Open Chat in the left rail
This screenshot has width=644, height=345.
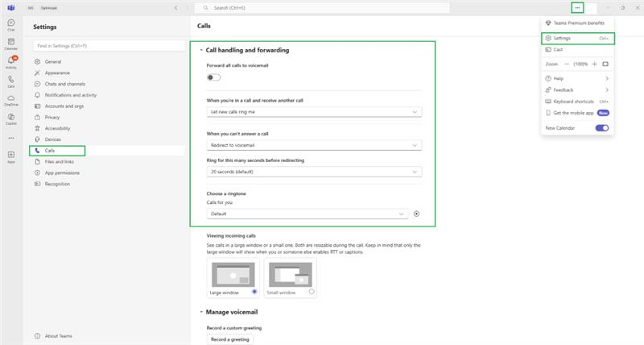[11, 25]
